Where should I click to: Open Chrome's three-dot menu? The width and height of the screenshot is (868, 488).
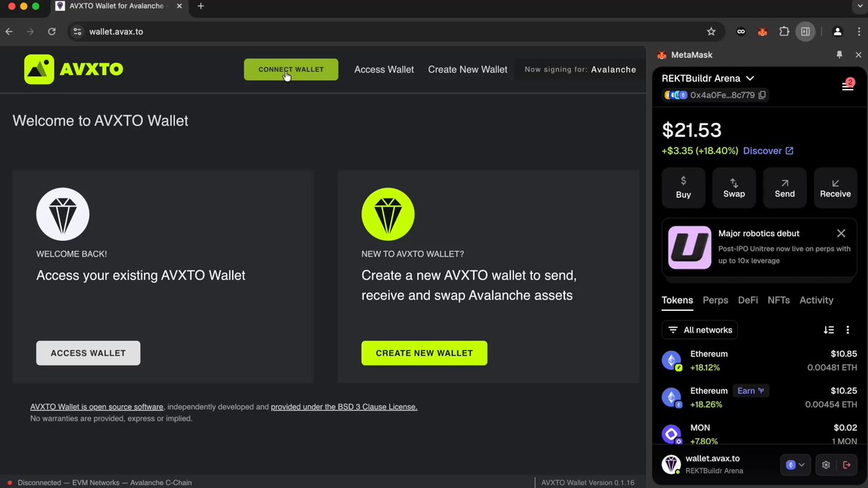pyautogui.click(x=858, y=32)
